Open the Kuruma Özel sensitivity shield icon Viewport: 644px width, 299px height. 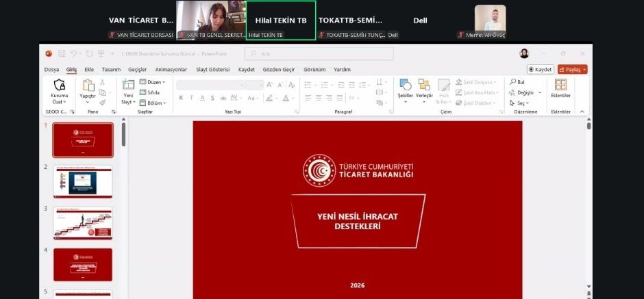pos(60,85)
